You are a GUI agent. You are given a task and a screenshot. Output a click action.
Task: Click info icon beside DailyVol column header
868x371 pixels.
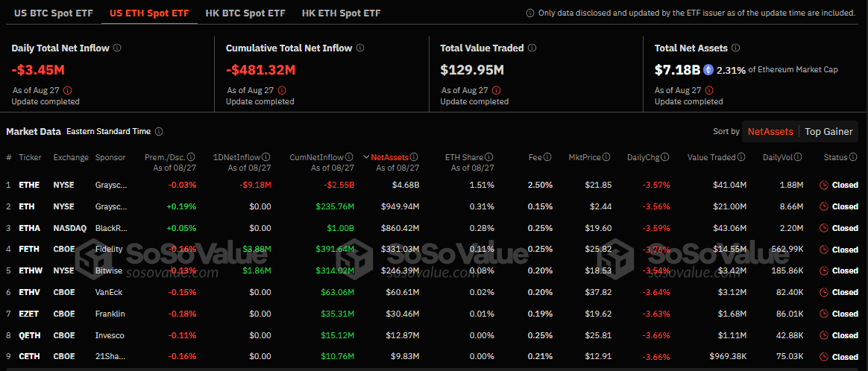pos(799,158)
